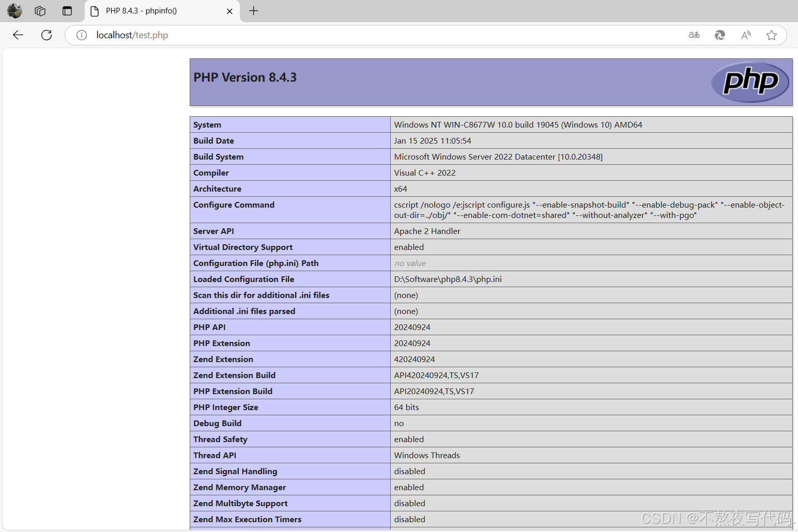
Task: Navigate back to the previous page
Action: point(18,35)
